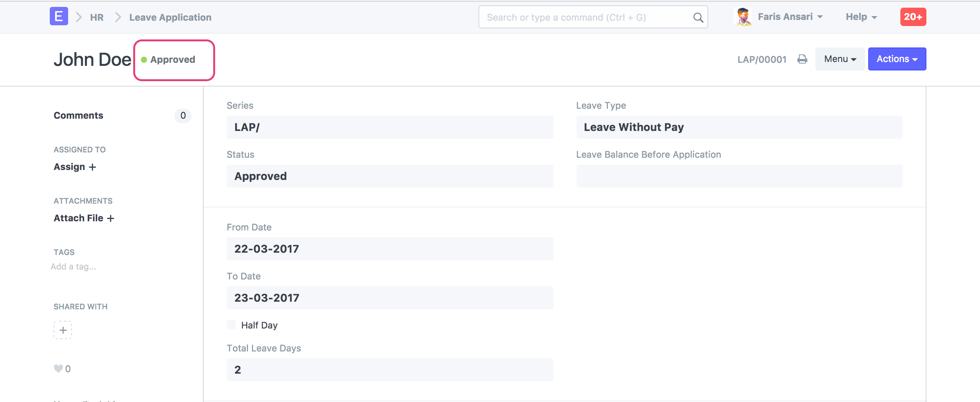Toggle the Half Day checkbox
980x402 pixels.
[231, 325]
